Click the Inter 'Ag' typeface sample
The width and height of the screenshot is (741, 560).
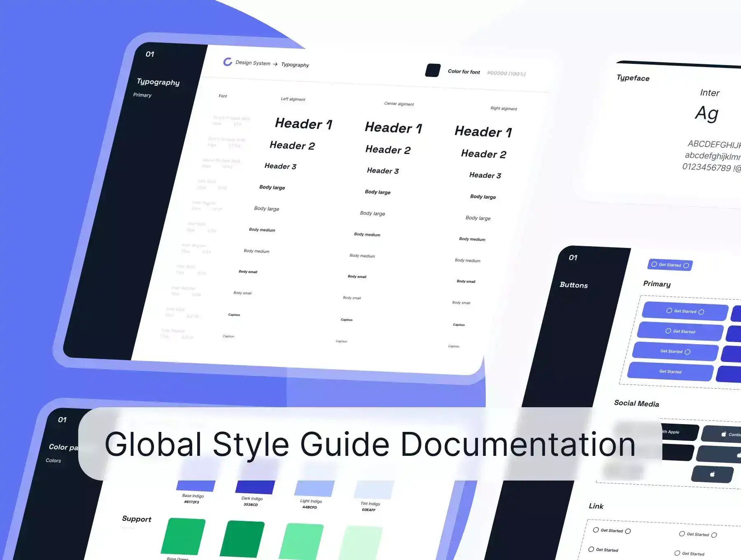coord(707,113)
